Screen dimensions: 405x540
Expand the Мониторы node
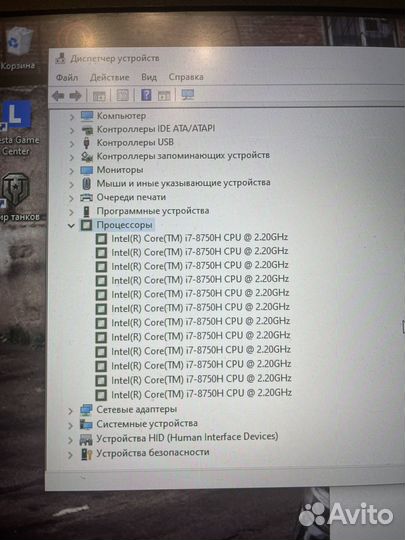click(x=72, y=171)
